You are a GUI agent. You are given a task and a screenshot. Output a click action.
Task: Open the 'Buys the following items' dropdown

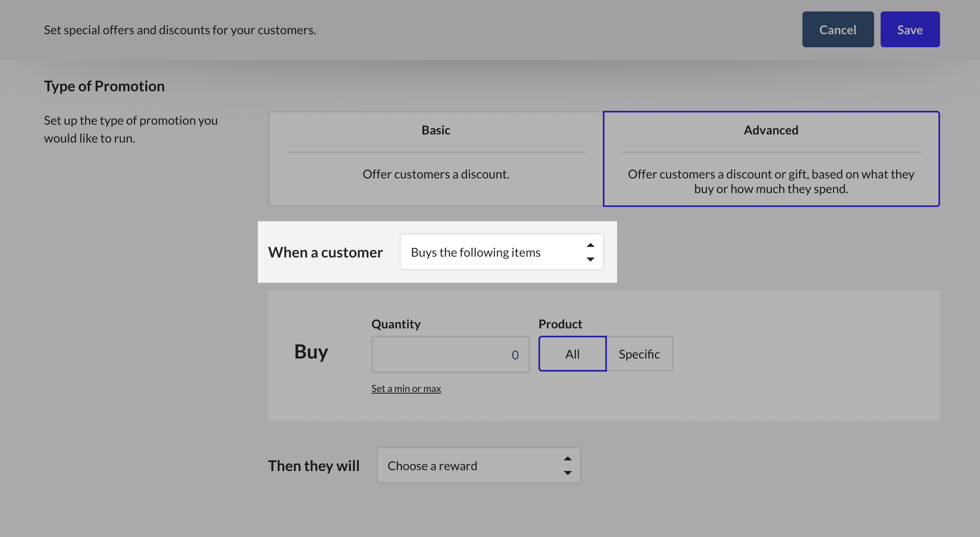tap(501, 252)
